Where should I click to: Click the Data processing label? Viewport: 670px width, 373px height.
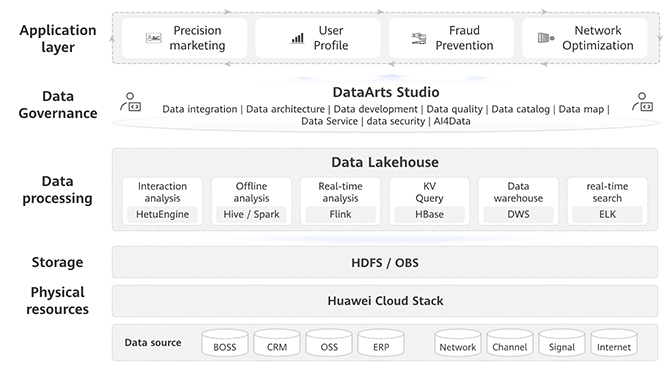click(x=57, y=190)
